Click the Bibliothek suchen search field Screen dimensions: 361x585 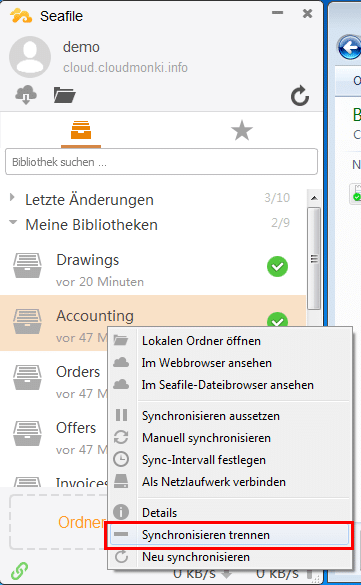tap(161, 162)
